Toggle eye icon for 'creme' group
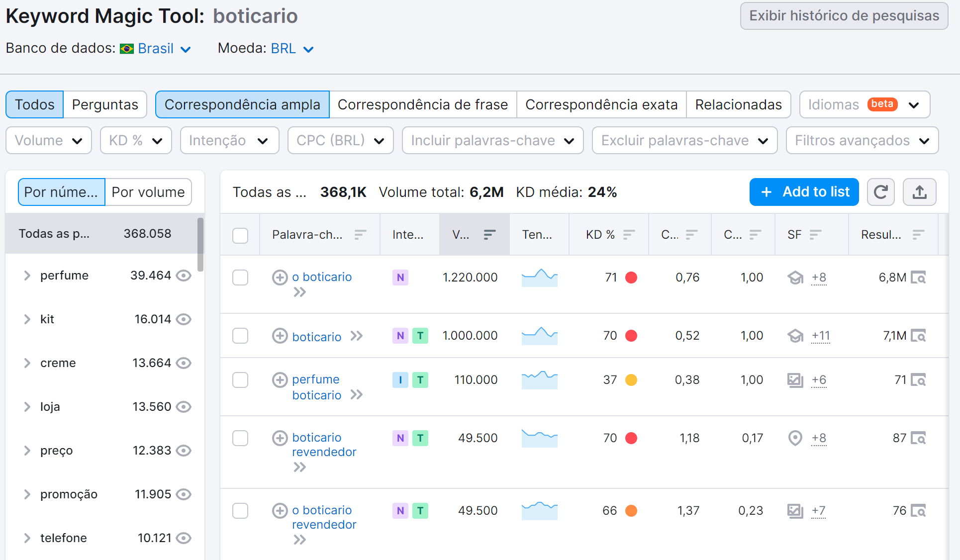The height and width of the screenshot is (560, 960). [184, 363]
